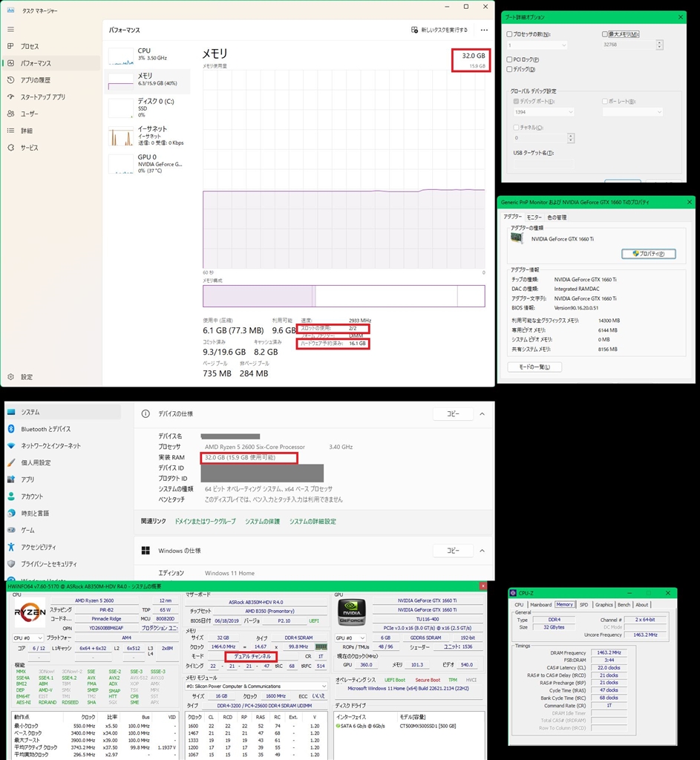Open processor count dropdown in boot options
This screenshot has width=700, height=760.
[537, 45]
